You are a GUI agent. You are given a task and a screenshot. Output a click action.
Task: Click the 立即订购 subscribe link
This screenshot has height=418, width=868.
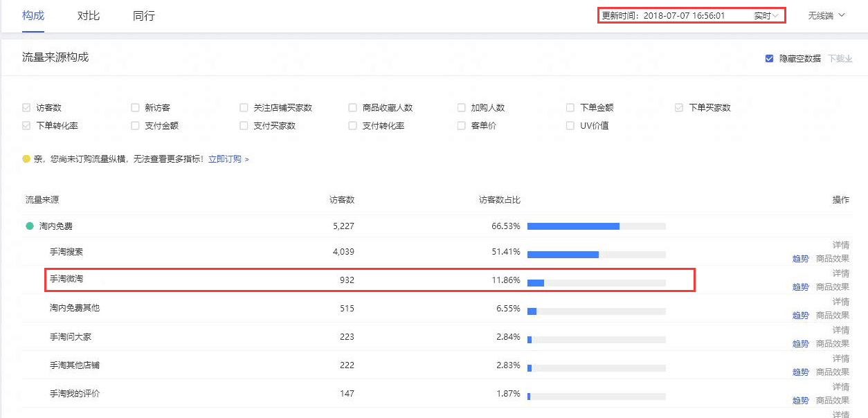coord(225,159)
